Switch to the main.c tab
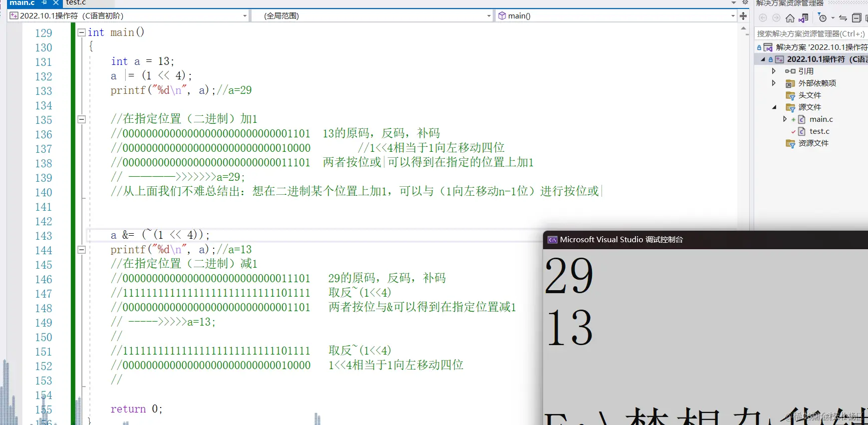 pos(22,2)
